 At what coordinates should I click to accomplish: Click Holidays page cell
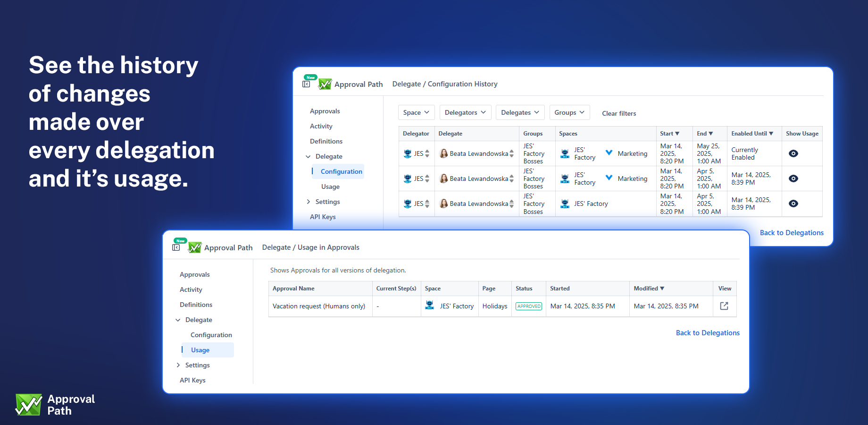click(495, 306)
